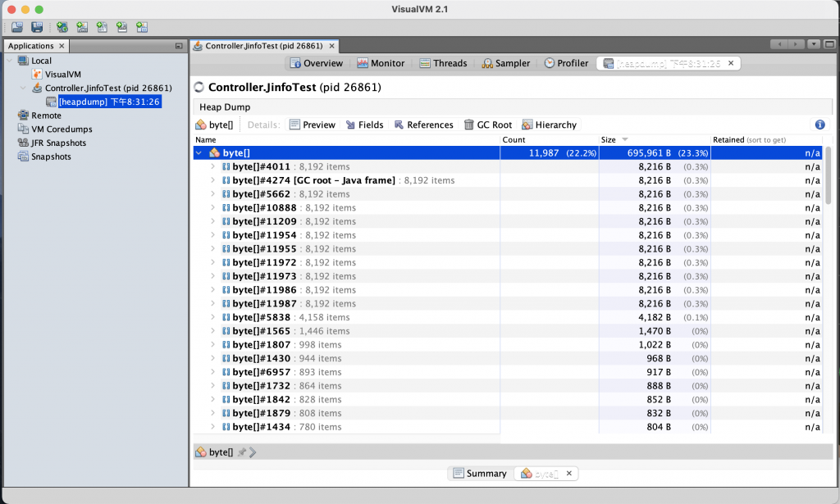Image resolution: width=840 pixels, height=504 pixels.
Task: Select VisualVM in Applications tree
Action: pyautogui.click(x=62, y=75)
